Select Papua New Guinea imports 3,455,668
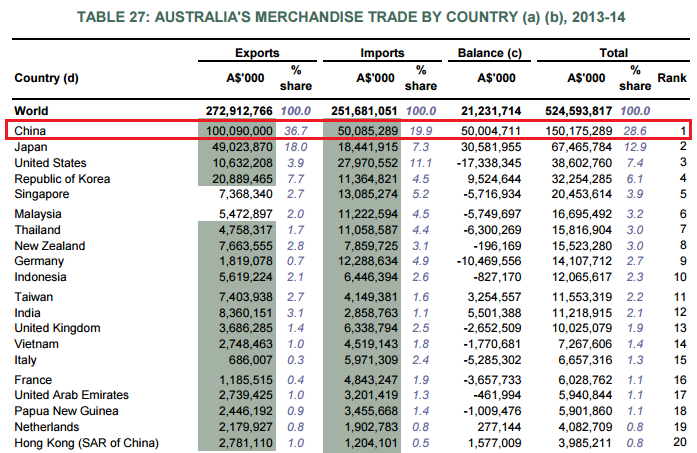697x453 pixels. tap(371, 411)
